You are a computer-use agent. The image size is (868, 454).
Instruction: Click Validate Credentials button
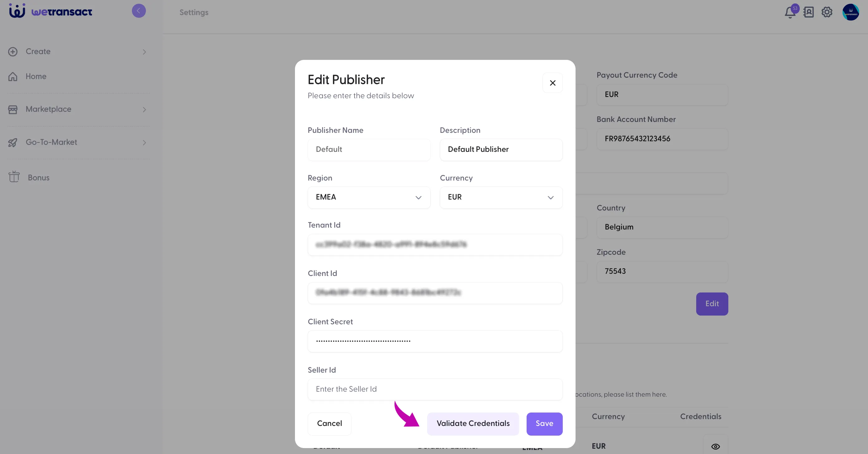[x=473, y=424]
